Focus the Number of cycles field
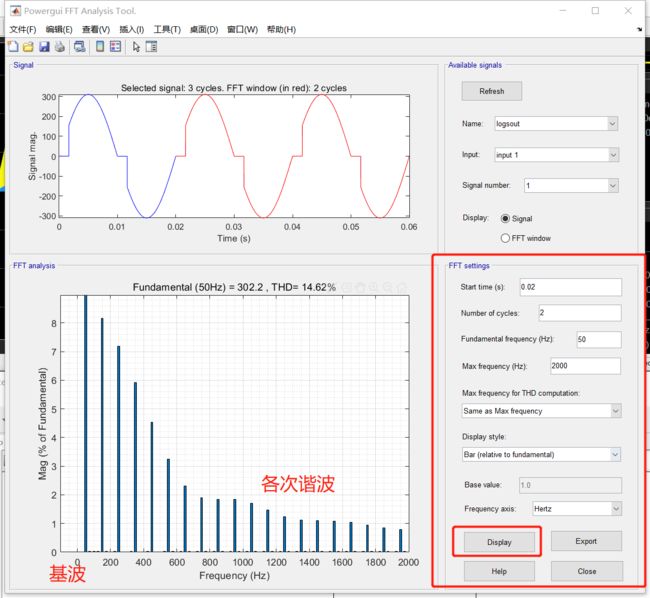 [580, 313]
